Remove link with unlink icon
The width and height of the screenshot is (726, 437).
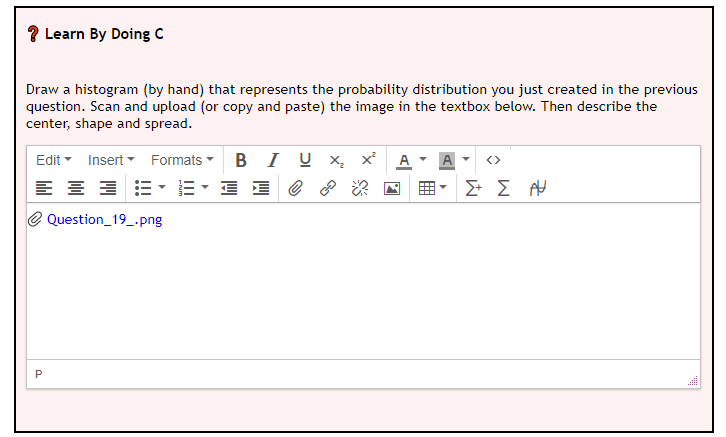[360, 188]
